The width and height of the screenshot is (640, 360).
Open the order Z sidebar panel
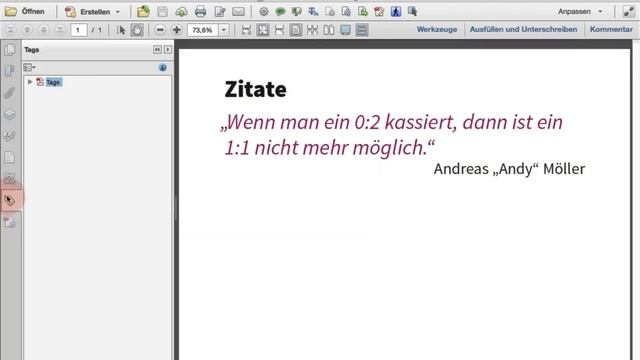pos(9,179)
